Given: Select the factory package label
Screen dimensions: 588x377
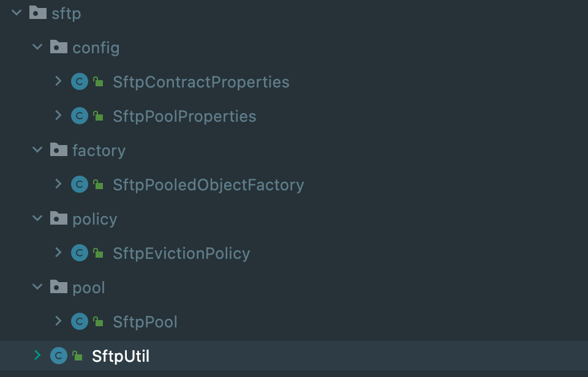Looking at the screenshot, I should 99,151.
